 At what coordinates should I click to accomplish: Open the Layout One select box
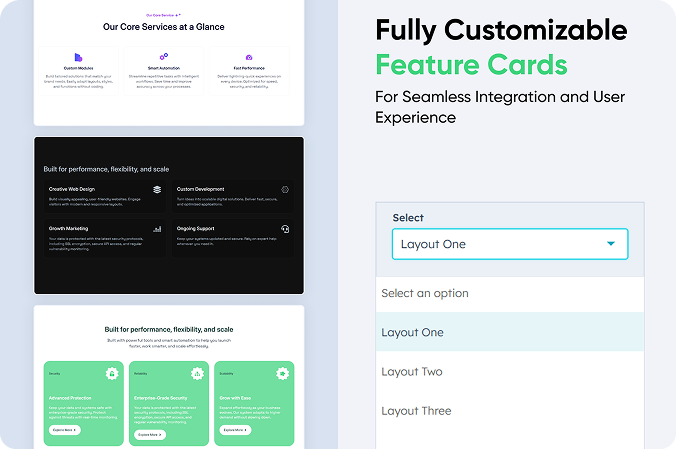(x=510, y=244)
